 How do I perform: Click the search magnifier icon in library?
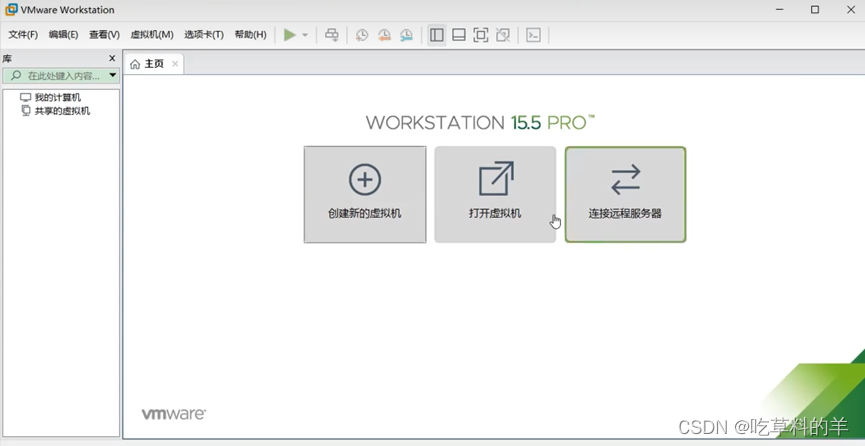(16, 75)
